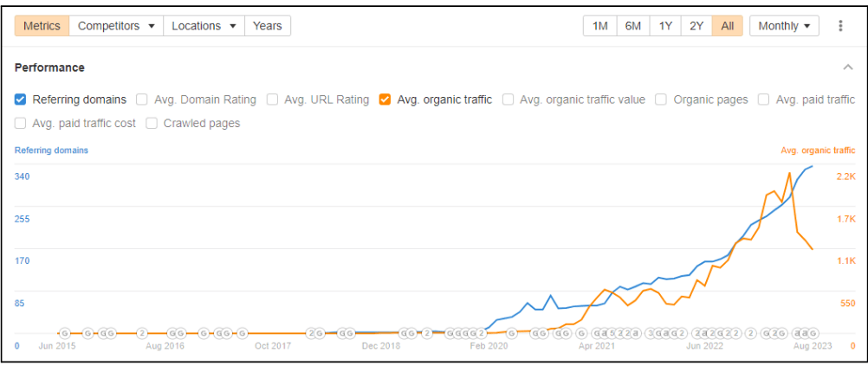This screenshot has width=868, height=372.
Task: Click the first Google update marker near Jun 2015
Action: click(x=64, y=333)
